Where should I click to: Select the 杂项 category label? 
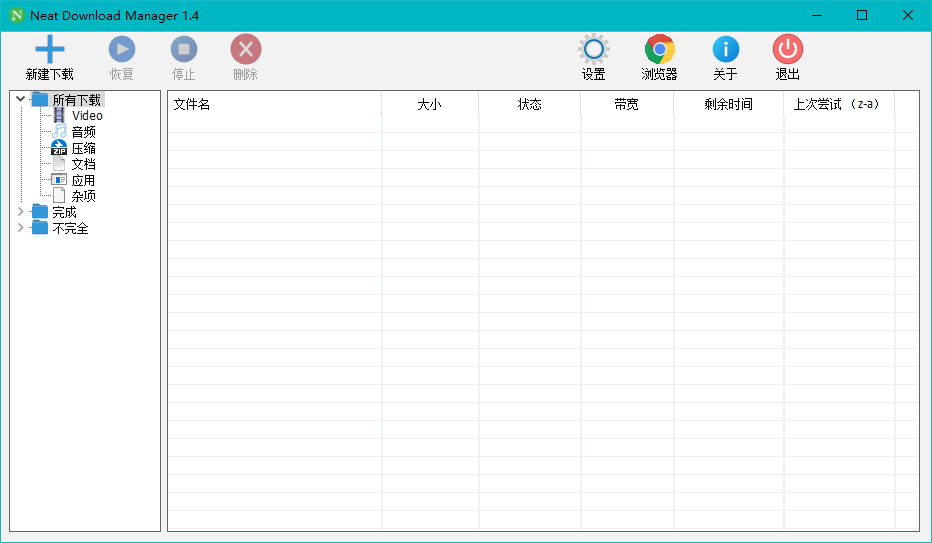tap(84, 196)
